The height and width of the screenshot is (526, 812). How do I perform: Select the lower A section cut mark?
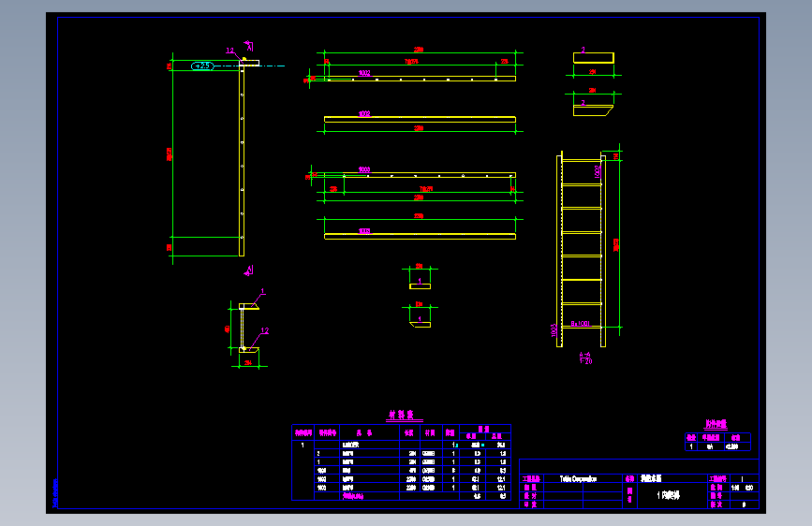(249, 270)
